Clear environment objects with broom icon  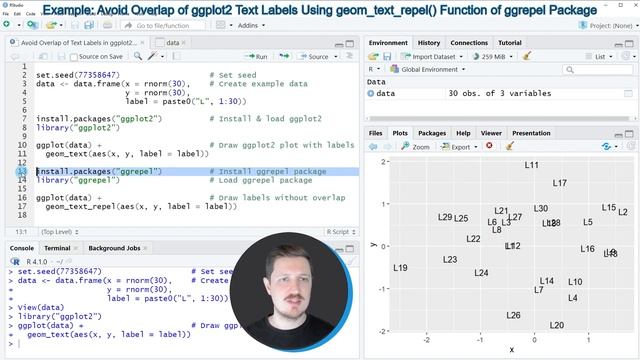(x=527, y=56)
